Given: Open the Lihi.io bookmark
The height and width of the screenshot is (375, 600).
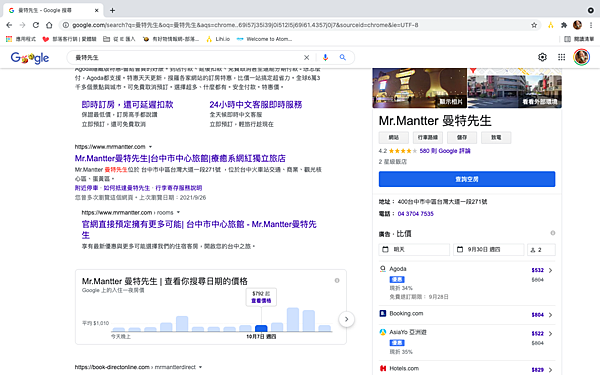Looking at the screenshot, I should (218, 39).
